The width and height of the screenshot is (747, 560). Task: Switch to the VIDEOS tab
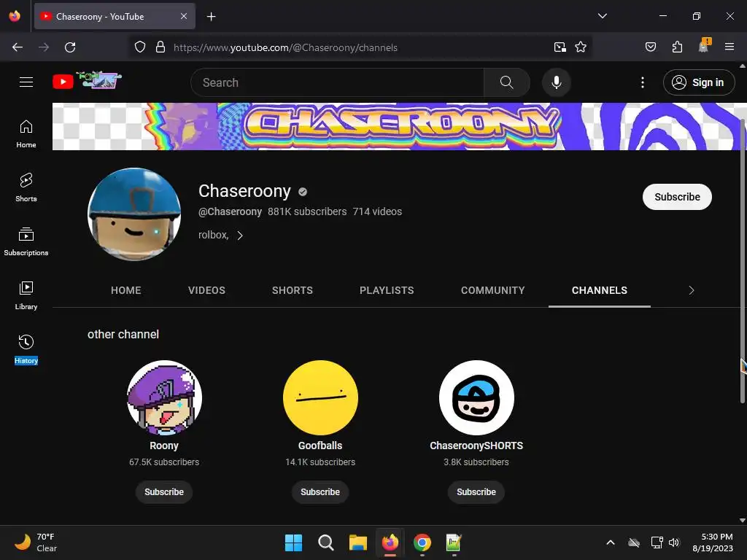[206, 290]
